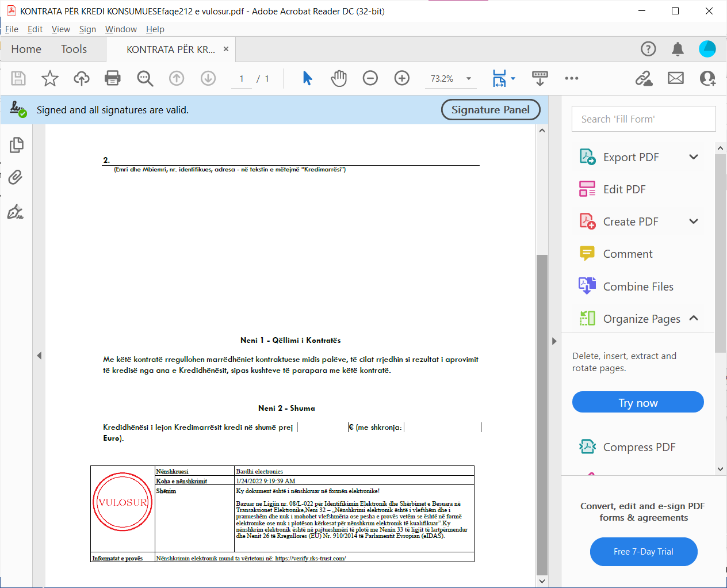
Task: Switch to the Tools tab
Action: [74, 49]
